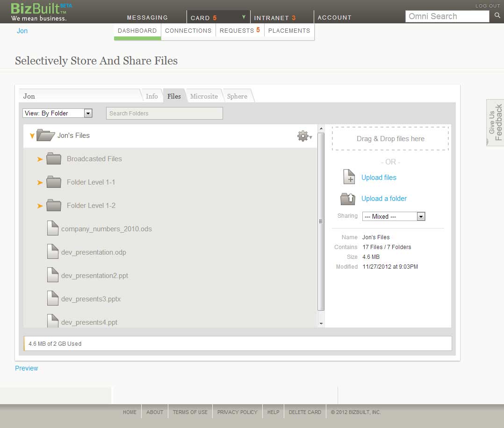Image resolution: width=504 pixels, height=428 pixels.
Task: Switch to the REQUESTS tab
Action: point(240,31)
